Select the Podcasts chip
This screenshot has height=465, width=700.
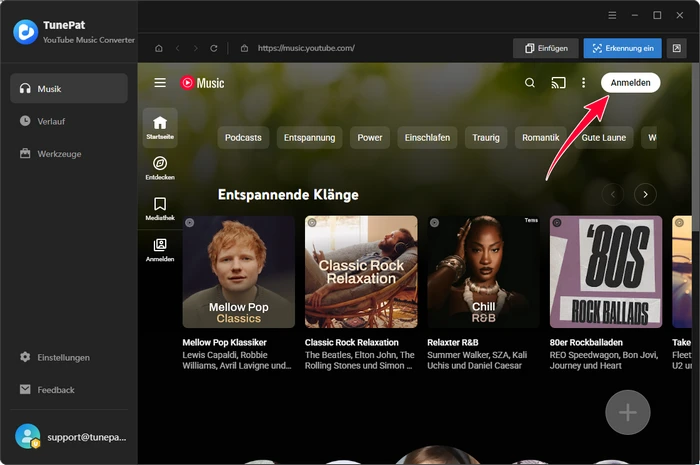(x=243, y=137)
